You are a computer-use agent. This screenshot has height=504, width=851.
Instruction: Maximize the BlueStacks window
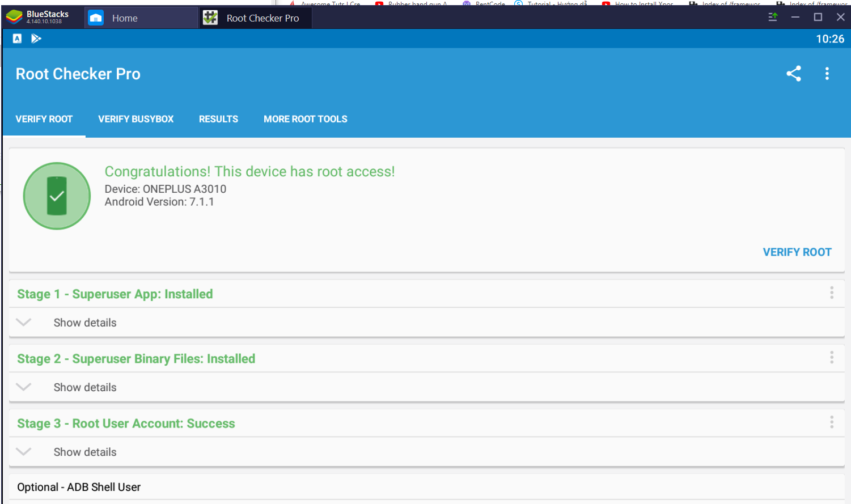point(818,18)
